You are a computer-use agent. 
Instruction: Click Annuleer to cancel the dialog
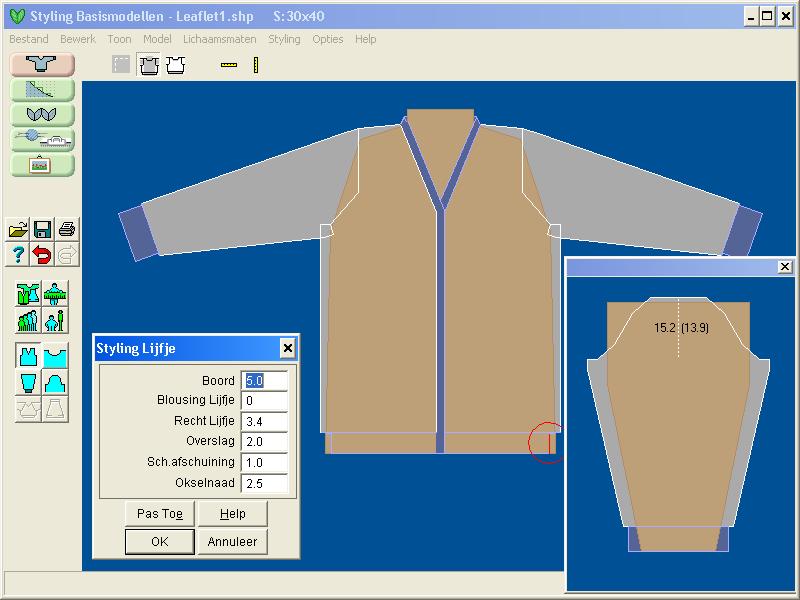232,542
